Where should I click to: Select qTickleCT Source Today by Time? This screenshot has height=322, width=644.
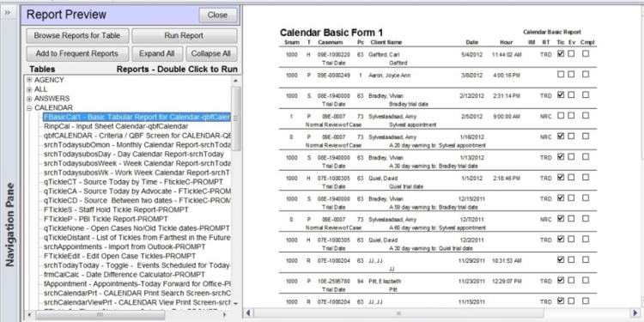pyautogui.click(x=133, y=182)
